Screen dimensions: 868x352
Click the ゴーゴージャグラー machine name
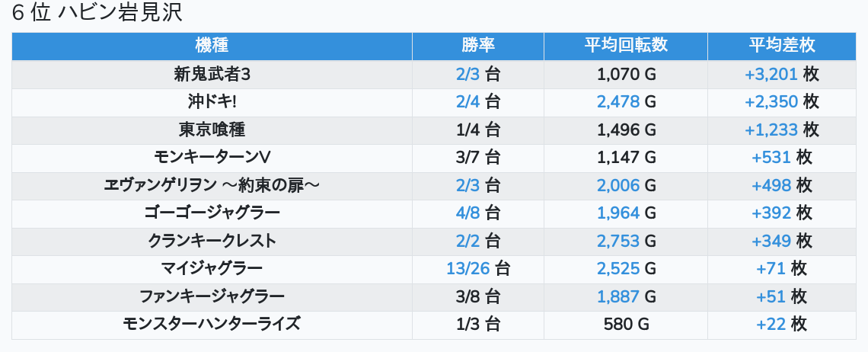point(212,213)
